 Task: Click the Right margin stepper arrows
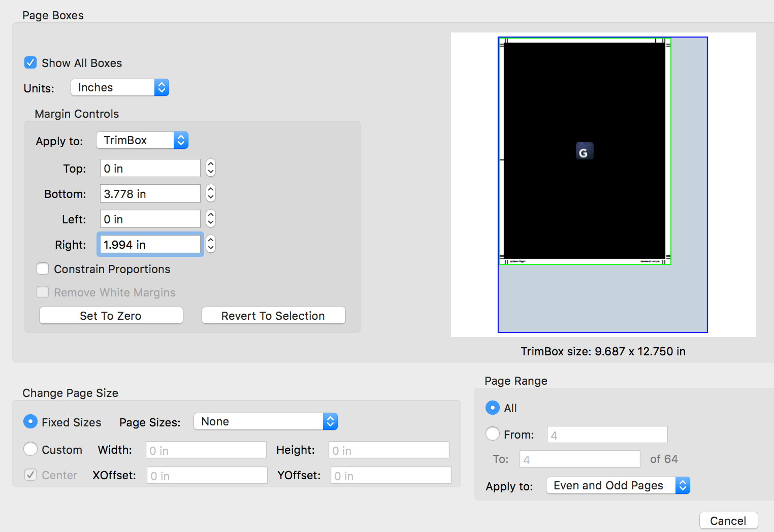point(211,244)
